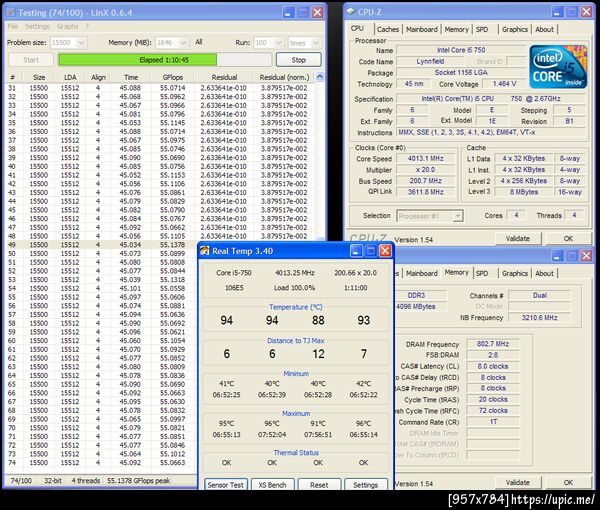
Task: Click the Sensor Test button in Real Temp
Action: point(226,485)
